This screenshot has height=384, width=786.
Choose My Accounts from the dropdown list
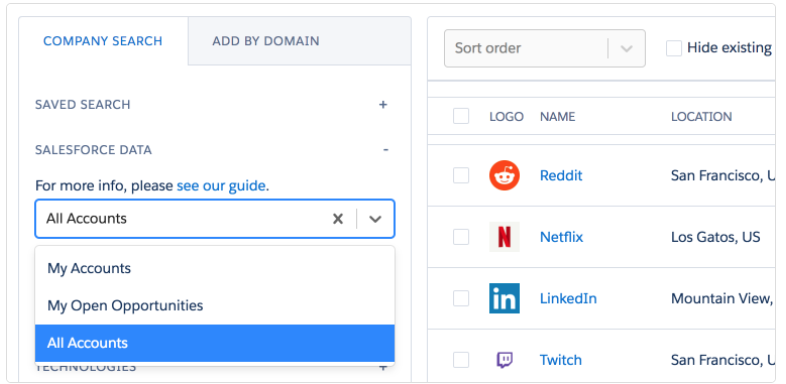[x=215, y=268]
